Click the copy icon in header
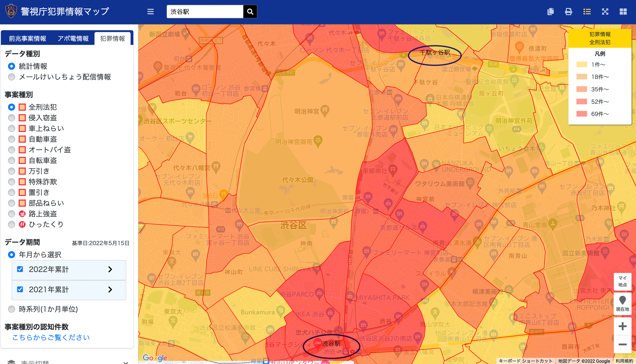The width and height of the screenshot is (636, 364). (x=550, y=12)
